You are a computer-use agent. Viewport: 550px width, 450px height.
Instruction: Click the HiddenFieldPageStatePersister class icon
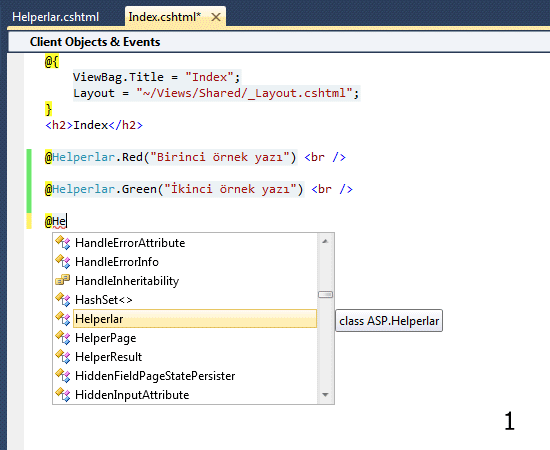(63, 375)
